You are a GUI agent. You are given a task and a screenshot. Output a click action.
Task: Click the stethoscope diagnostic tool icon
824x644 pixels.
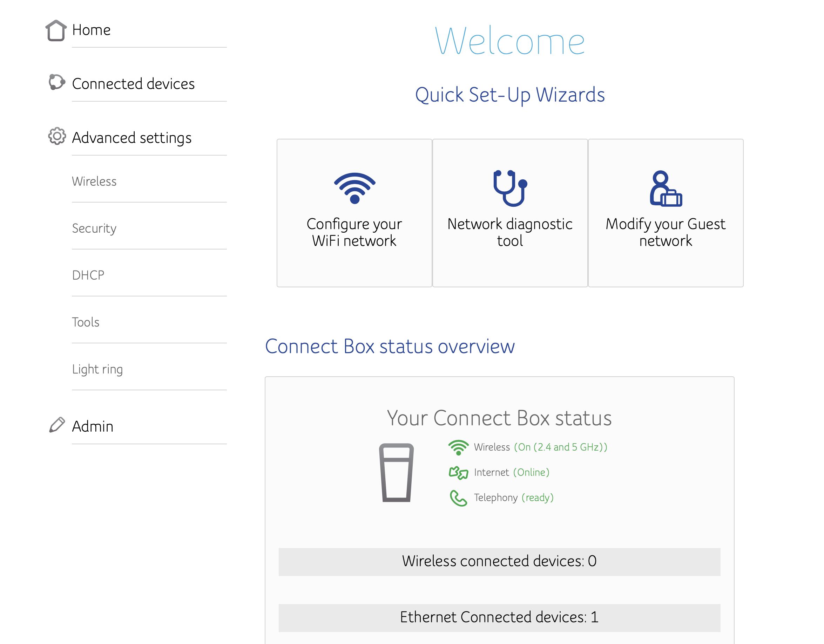[510, 188]
